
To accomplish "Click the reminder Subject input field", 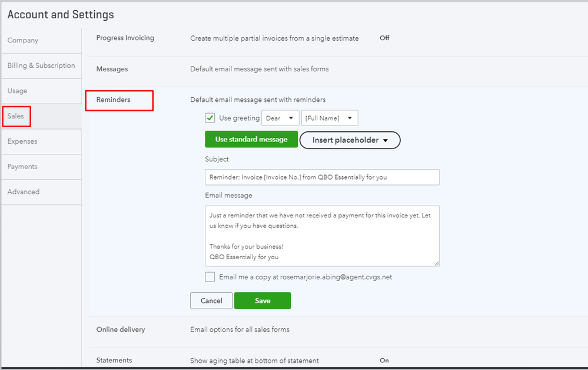I will tap(322, 177).
